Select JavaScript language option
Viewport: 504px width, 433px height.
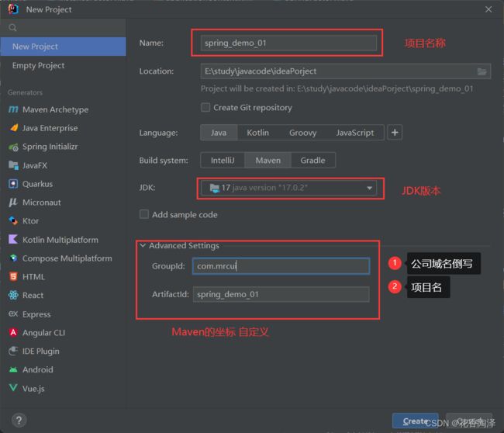tap(355, 133)
